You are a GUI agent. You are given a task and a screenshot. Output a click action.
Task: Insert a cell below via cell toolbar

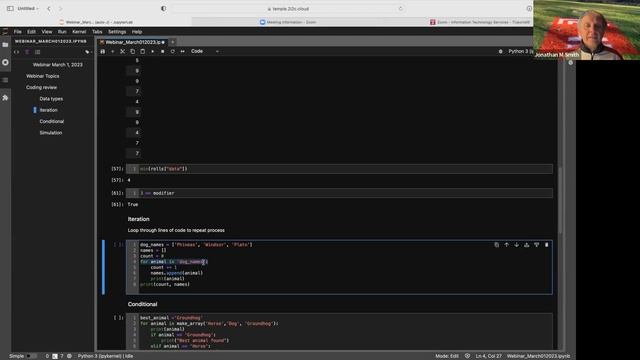pos(537,245)
